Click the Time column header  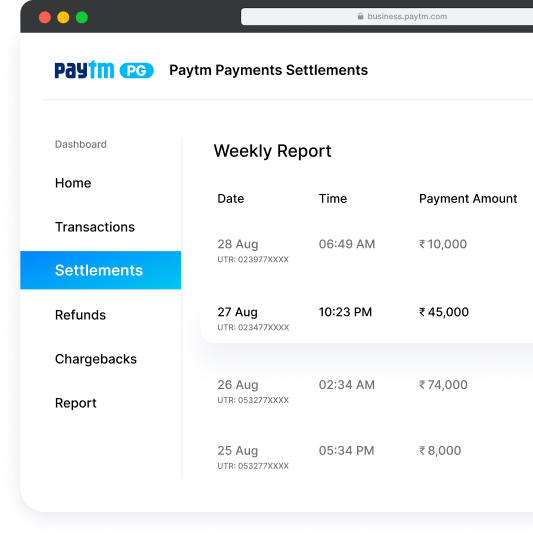point(333,198)
